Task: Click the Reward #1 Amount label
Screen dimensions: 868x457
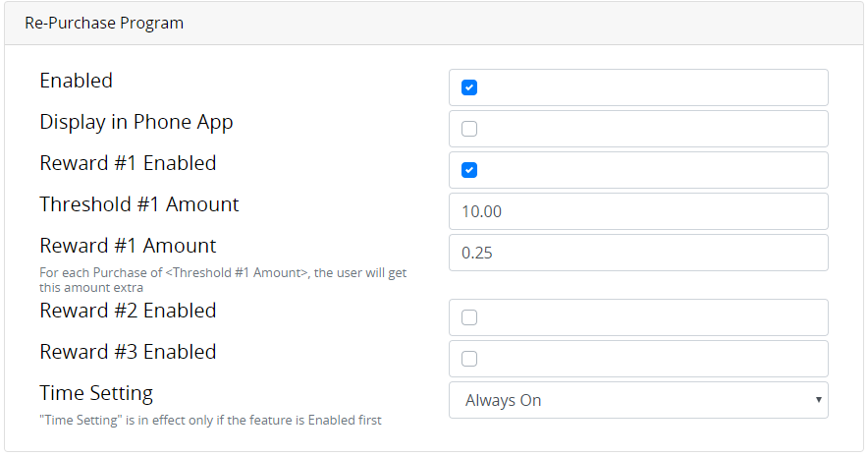Action: (128, 246)
